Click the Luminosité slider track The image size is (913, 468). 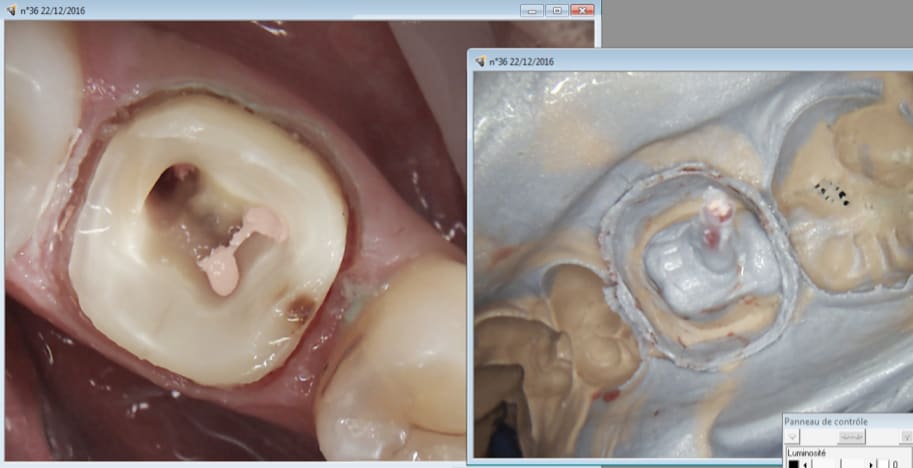click(842, 464)
